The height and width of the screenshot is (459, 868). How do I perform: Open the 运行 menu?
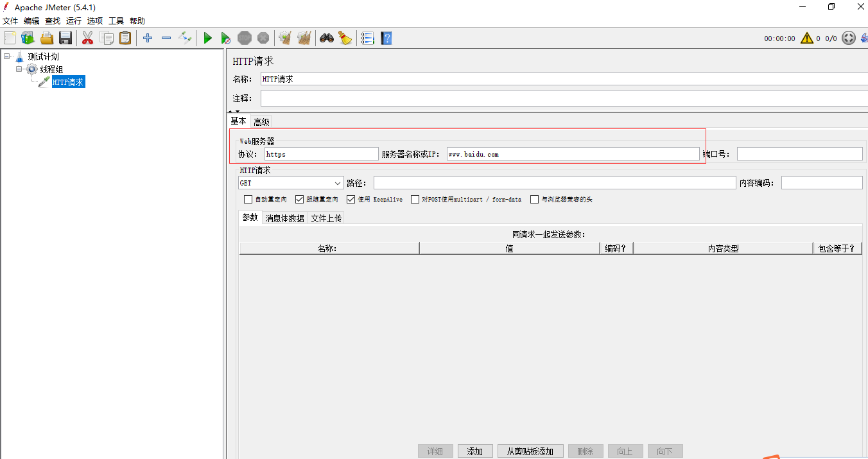pos(74,21)
